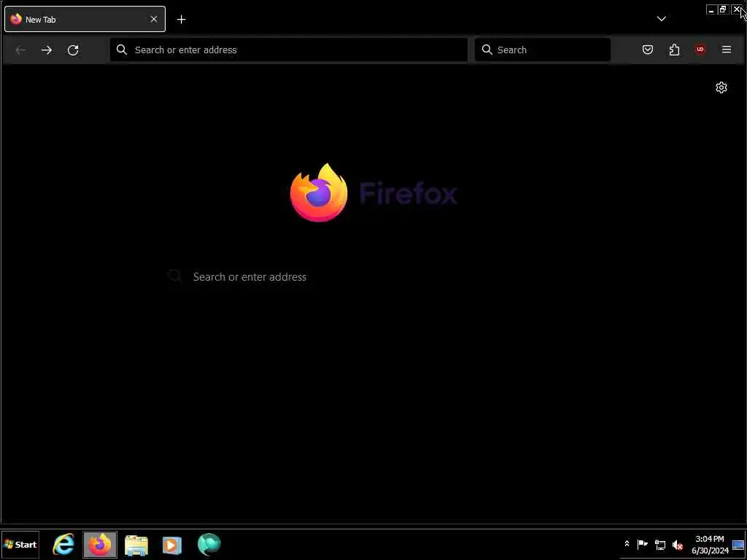Screen dimensions: 747x560
Task: Open the uBlock Origin extension icon
Action: pos(700,50)
